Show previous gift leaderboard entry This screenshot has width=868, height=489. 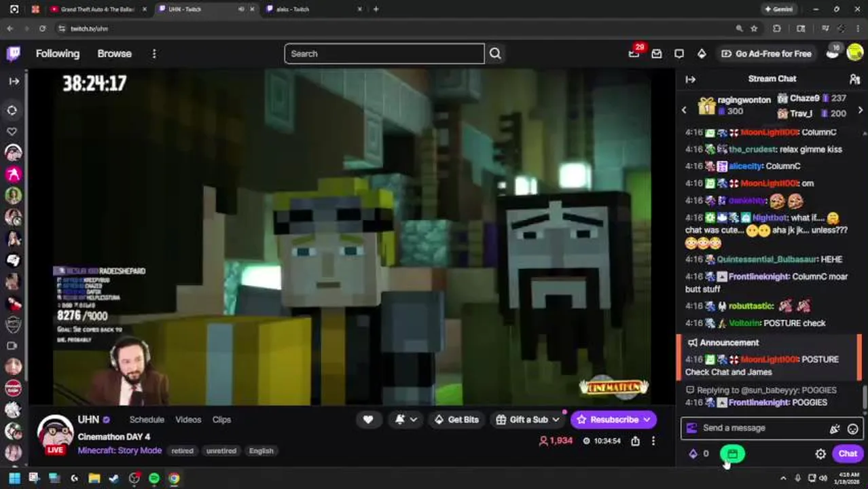(x=684, y=109)
